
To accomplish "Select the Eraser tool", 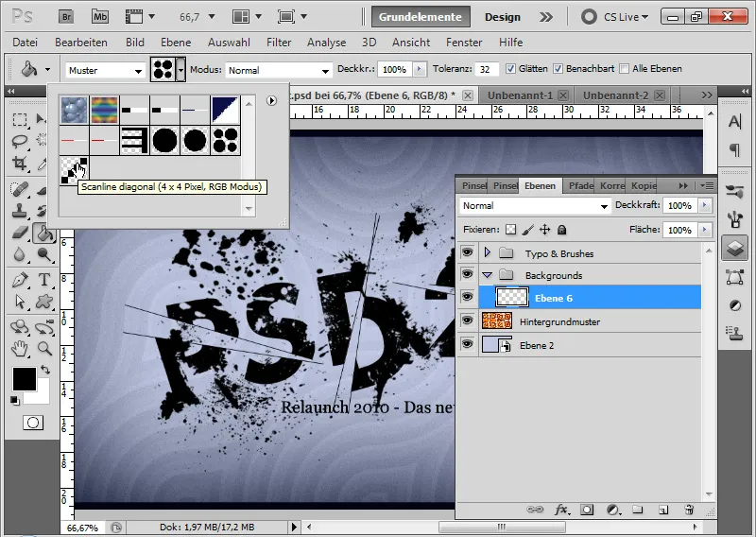I will [x=20, y=233].
